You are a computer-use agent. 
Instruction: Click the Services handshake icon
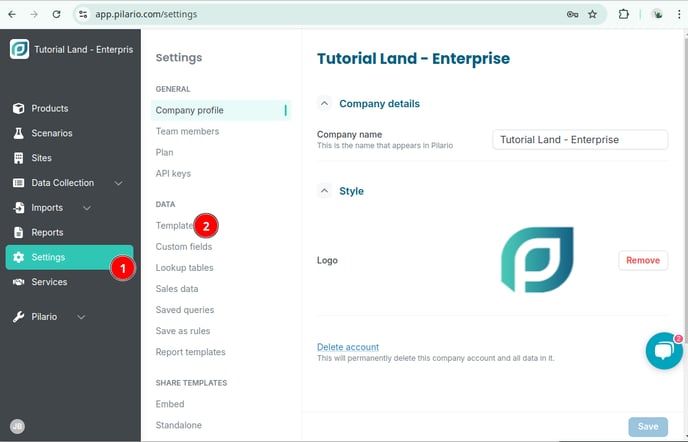click(18, 282)
